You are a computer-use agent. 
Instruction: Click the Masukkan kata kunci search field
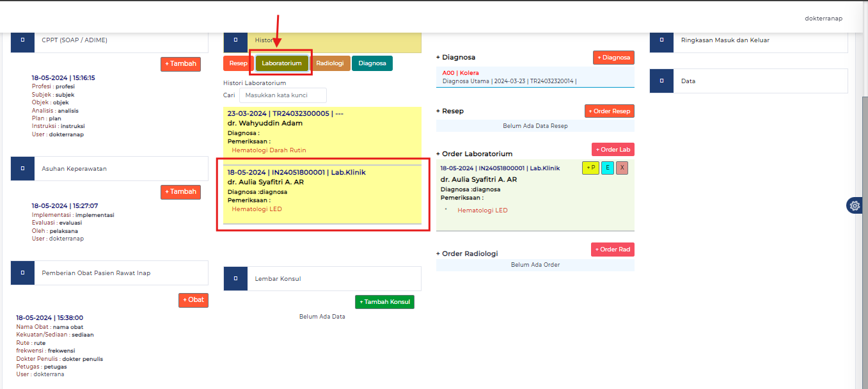click(x=283, y=95)
